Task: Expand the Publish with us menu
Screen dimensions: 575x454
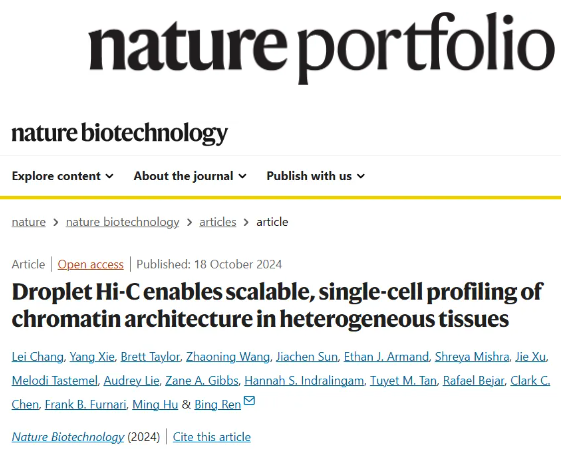Action: tap(316, 176)
